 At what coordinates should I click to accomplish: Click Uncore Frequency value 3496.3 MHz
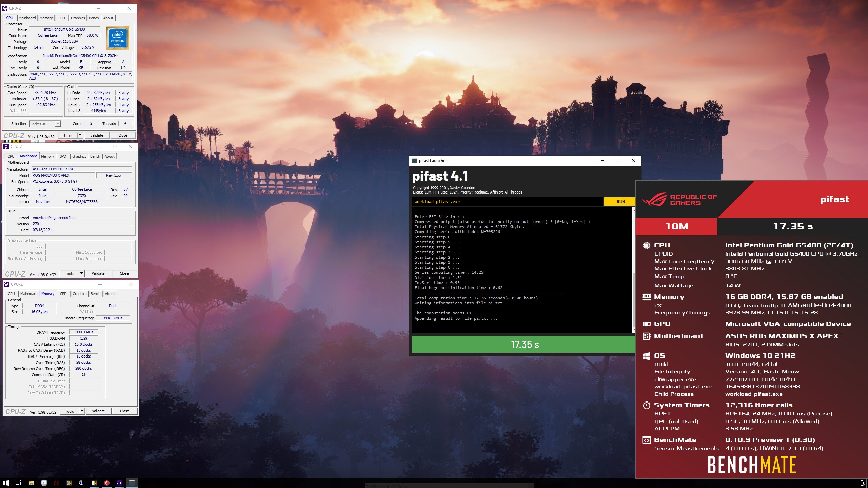coord(113,318)
